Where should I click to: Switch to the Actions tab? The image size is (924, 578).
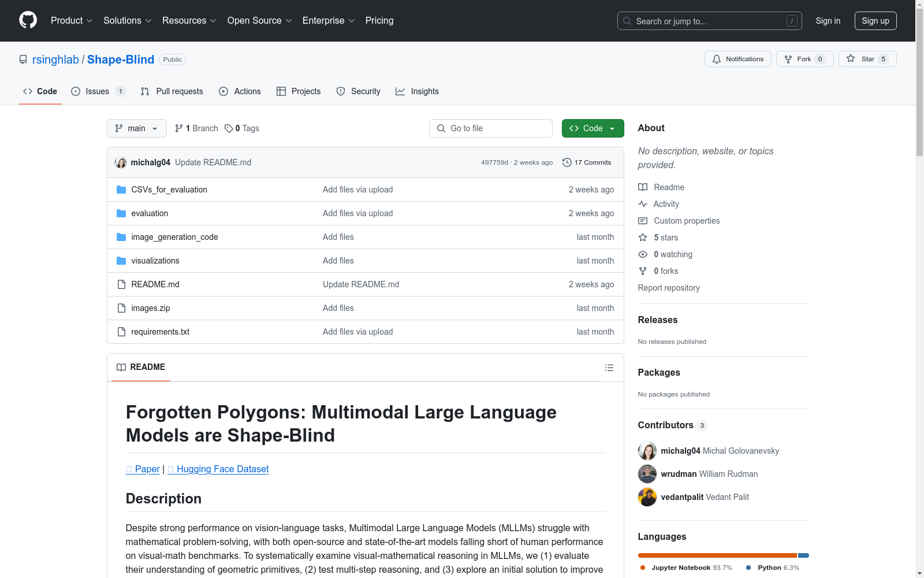[x=240, y=91]
